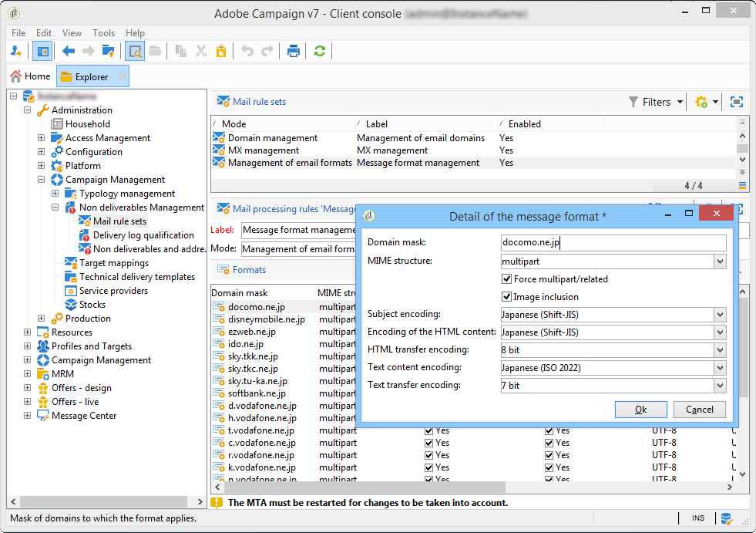Open the Tools menu
Screen dimensions: 756x533
pyautogui.click(x=104, y=33)
